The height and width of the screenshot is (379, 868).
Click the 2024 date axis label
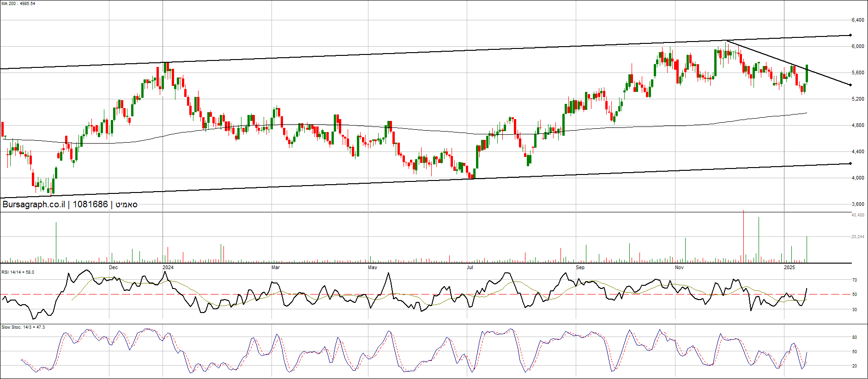pyautogui.click(x=168, y=267)
